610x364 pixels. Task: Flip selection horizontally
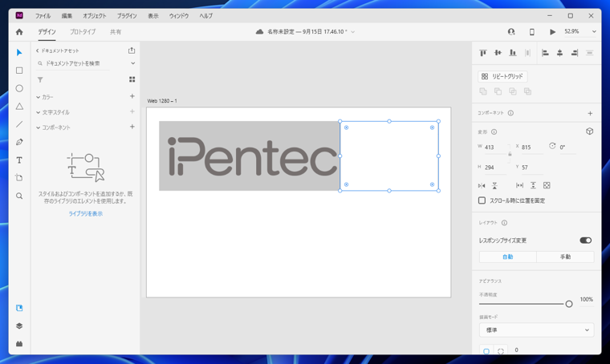(x=482, y=186)
